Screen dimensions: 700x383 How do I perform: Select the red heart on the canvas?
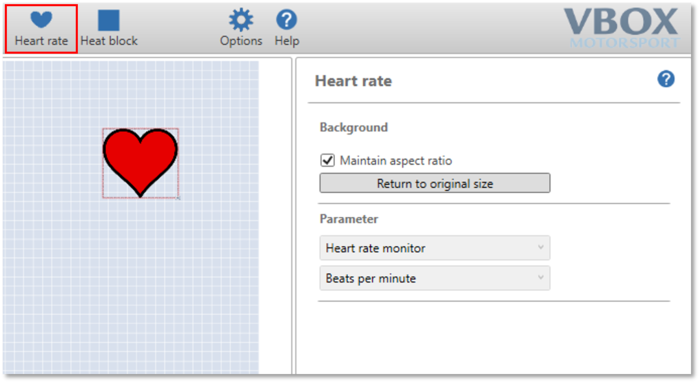pos(141,163)
